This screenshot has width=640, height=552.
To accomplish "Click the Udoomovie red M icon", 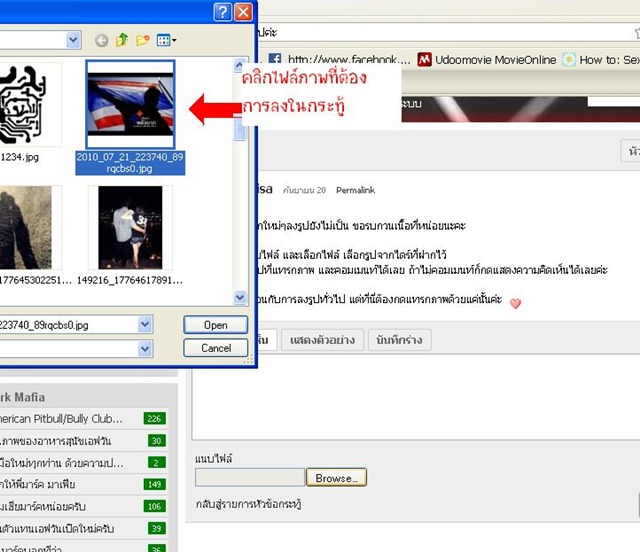I will [x=424, y=60].
